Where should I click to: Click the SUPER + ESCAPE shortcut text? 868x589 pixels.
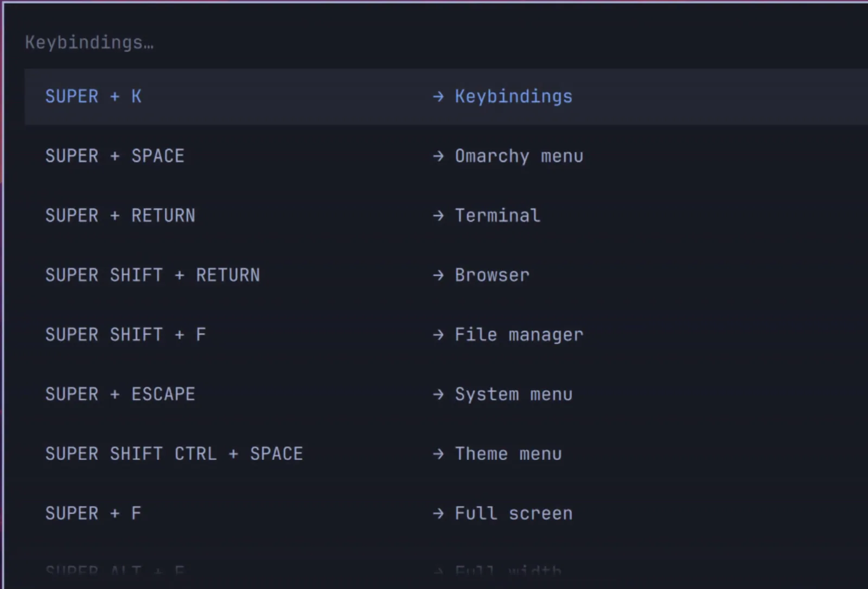120,395
